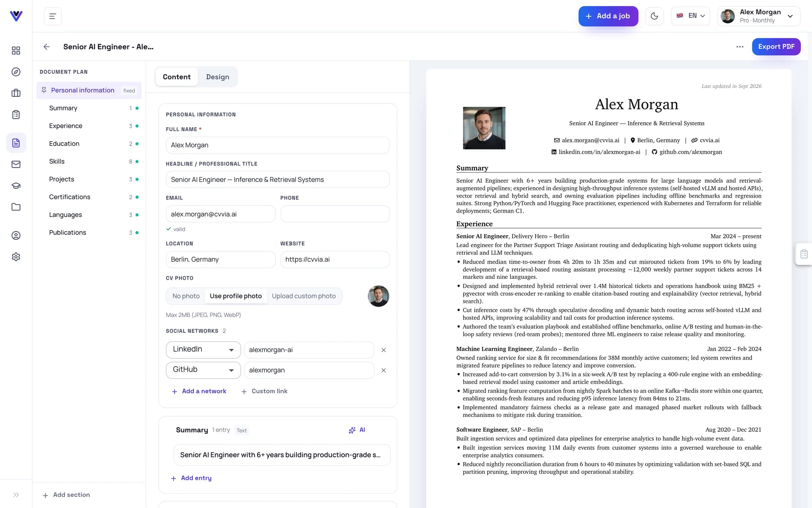The width and height of the screenshot is (812, 508).
Task: Click the Export PDF button
Action: pyautogui.click(x=776, y=47)
